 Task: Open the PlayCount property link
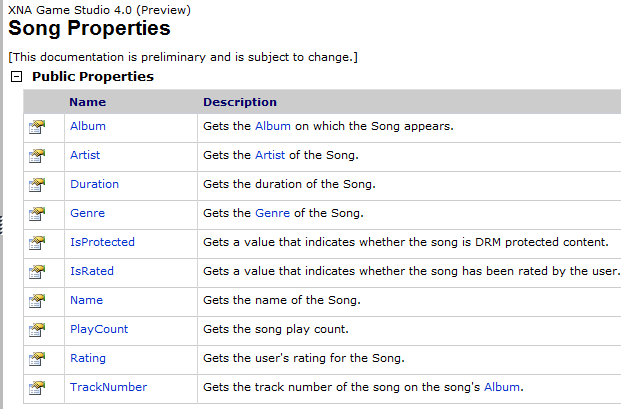(x=99, y=329)
